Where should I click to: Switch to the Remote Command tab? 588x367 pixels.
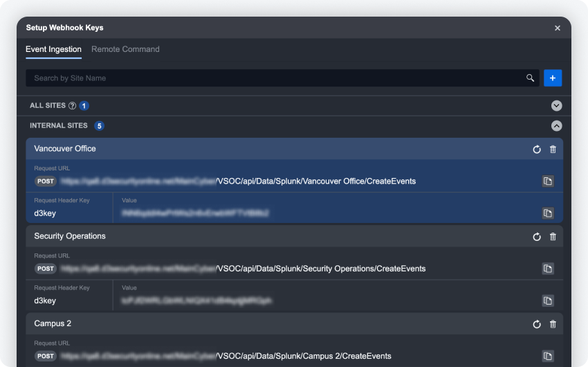pos(125,49)
